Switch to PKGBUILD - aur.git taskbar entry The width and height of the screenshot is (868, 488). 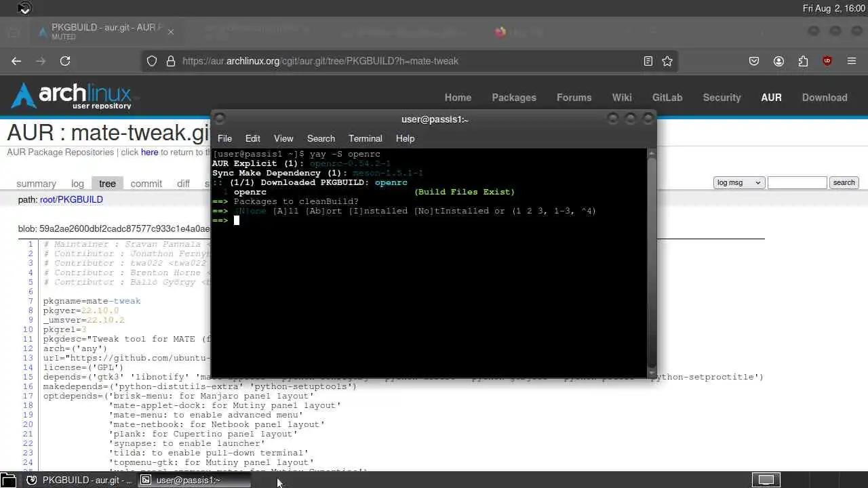coord(79,480)
